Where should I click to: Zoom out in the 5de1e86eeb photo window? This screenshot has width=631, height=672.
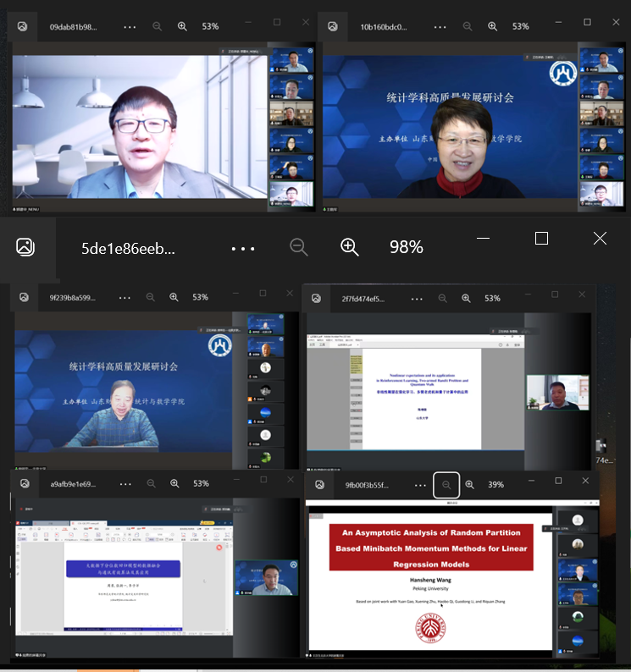tap(299, 247)
